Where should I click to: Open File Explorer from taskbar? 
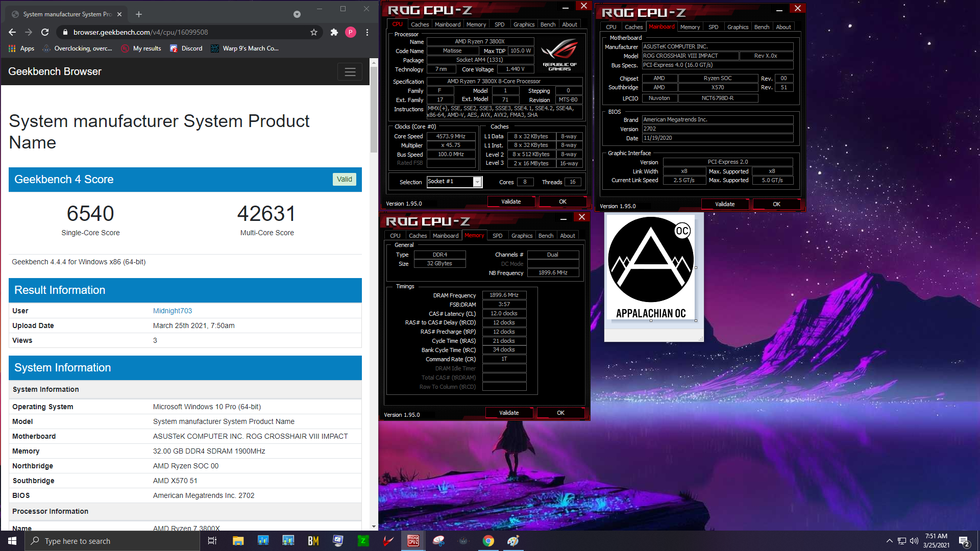(x=238, y=541)
